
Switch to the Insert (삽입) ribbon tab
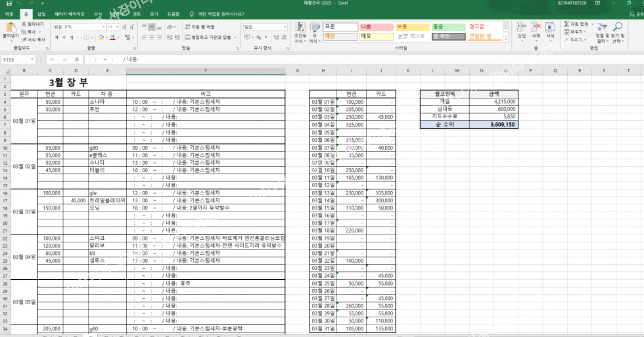(41, 13)
